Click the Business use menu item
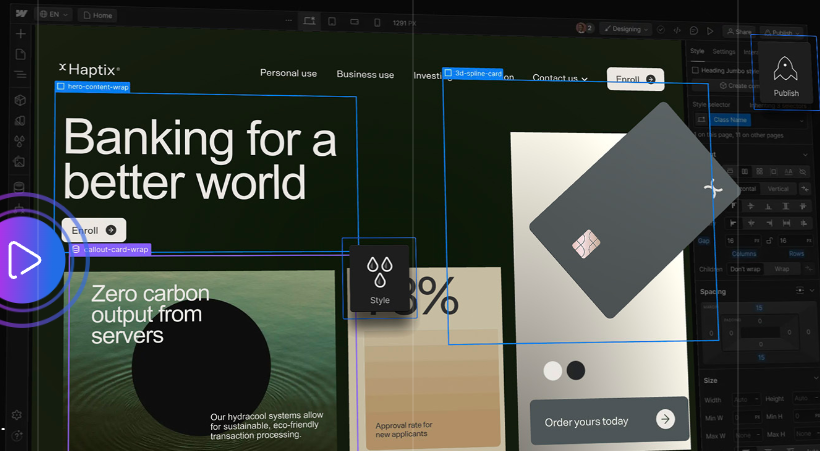820x451 pixels. pyautogui.click(x=365, y=74)
